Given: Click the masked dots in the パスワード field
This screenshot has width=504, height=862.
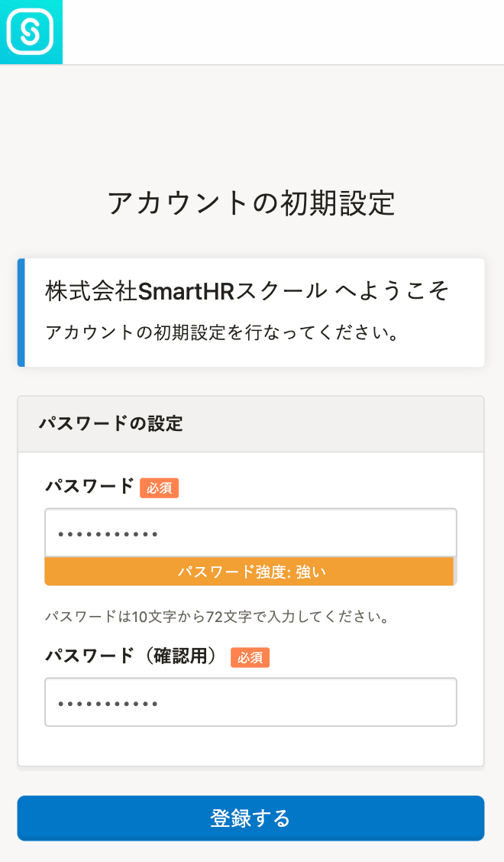Looking at the screenshot, I should point(108,533).
